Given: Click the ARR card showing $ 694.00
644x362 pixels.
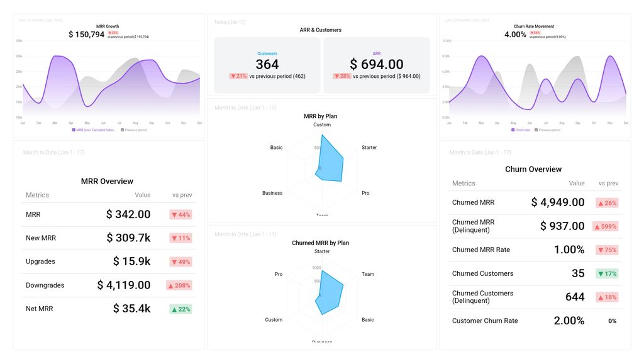Looking at the screenshot, I should (377, 65).
